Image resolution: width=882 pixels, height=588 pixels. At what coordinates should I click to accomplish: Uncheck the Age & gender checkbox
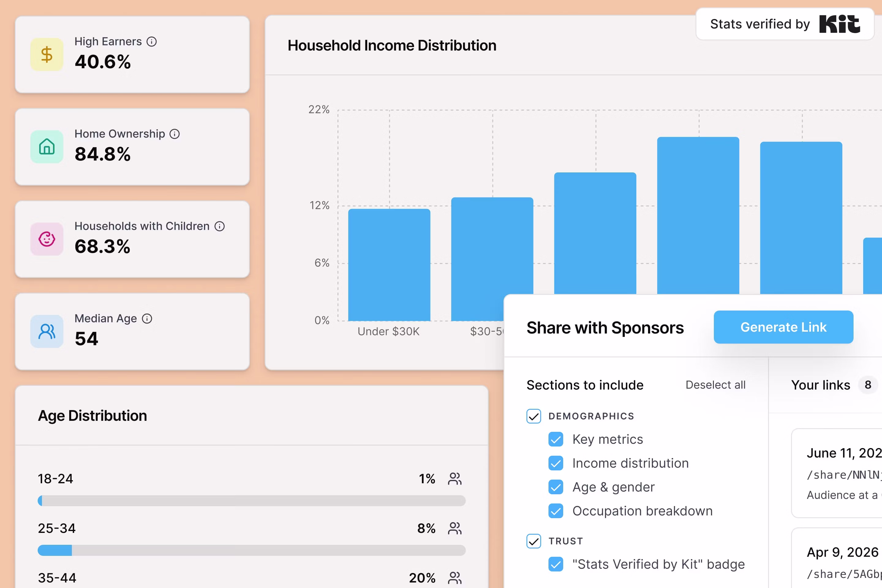pyautogui.click(x=556, y=487)
